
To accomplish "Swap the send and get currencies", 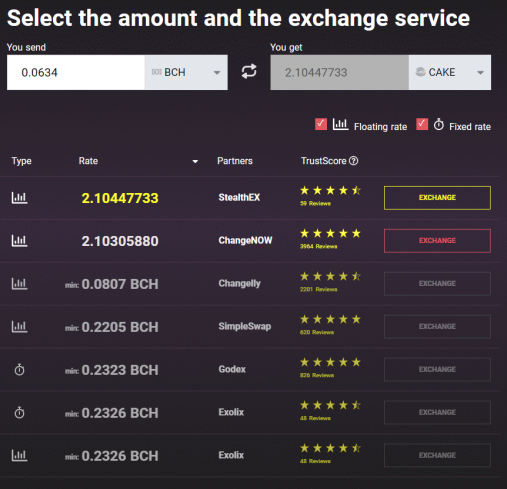I will [x=249, y=71].
